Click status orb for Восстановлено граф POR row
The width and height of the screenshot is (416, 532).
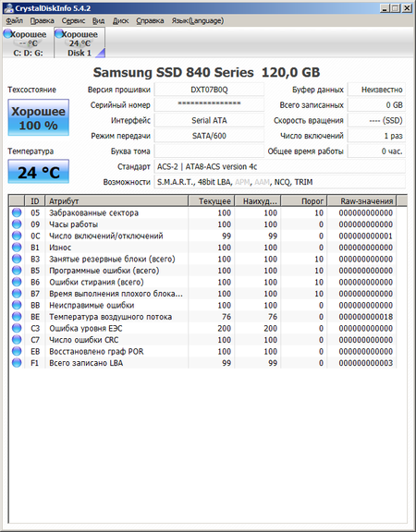[17, 351]
